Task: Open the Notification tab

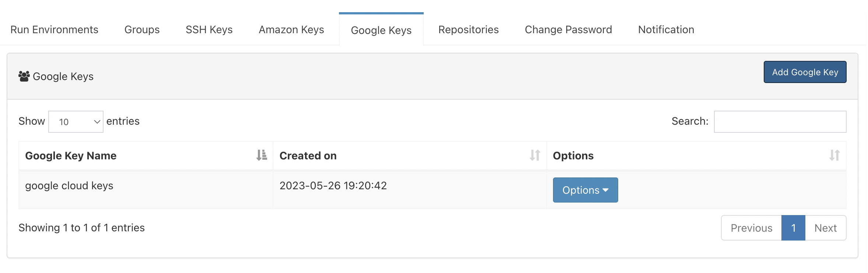Action: pos(666,30)
